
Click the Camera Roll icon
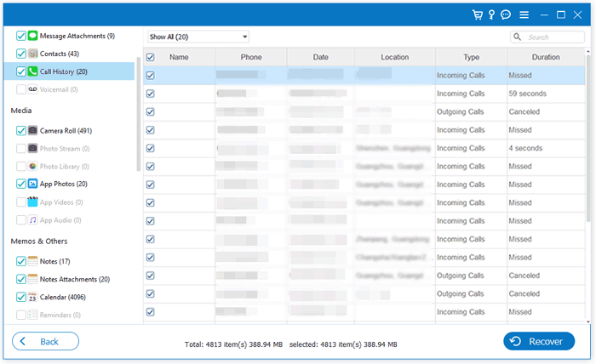32,131
